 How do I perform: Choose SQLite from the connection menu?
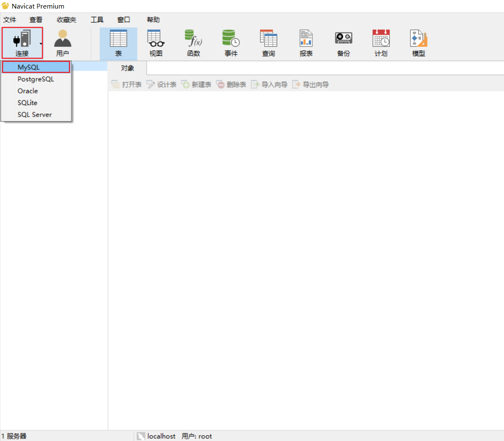(x=36, y=103)
